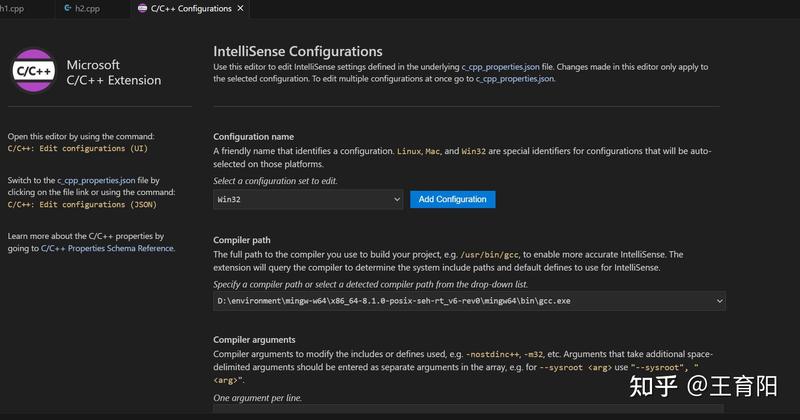The width and height of the screenshot is (800, 420).
Task: Click the 'C/C++: Edit configurations (JSON)' command text
Action: coord(82,205)
